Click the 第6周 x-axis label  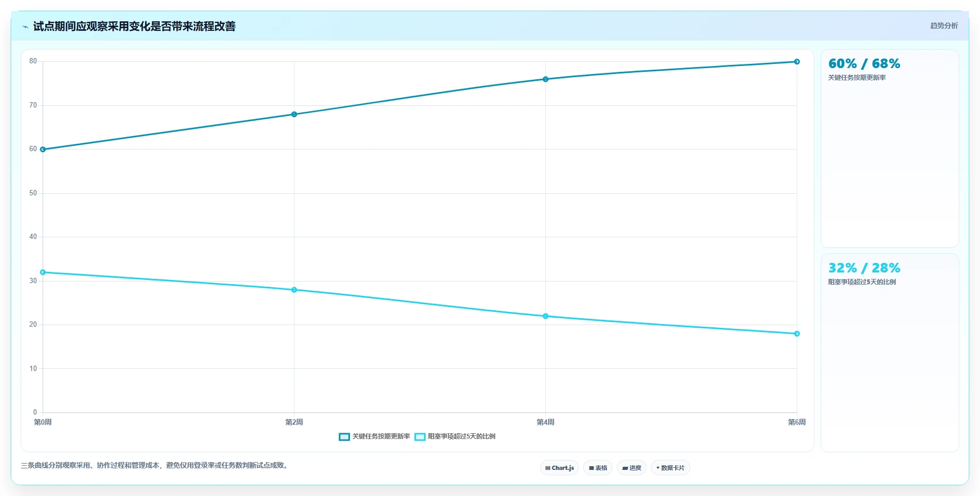click(x=797, y=422)
